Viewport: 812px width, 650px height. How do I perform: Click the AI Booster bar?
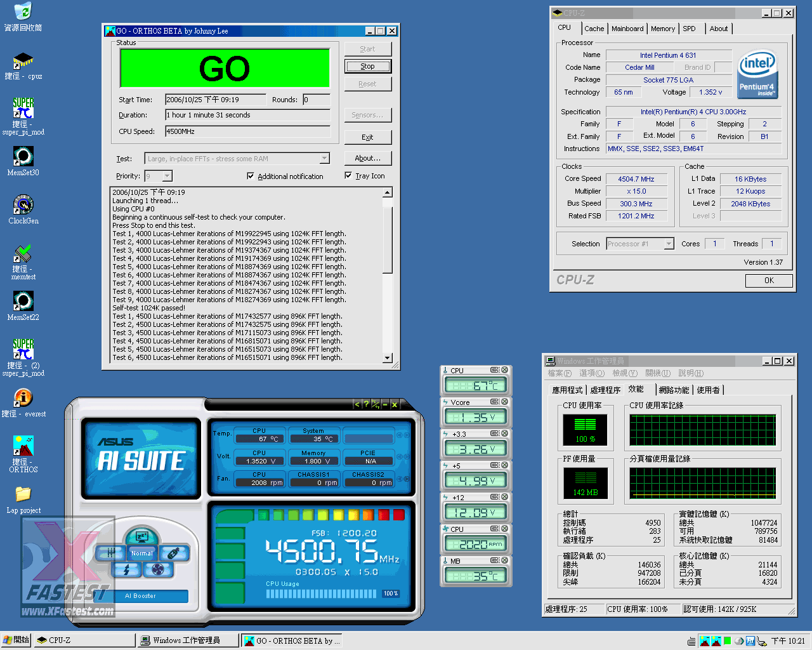pos(141,596)
